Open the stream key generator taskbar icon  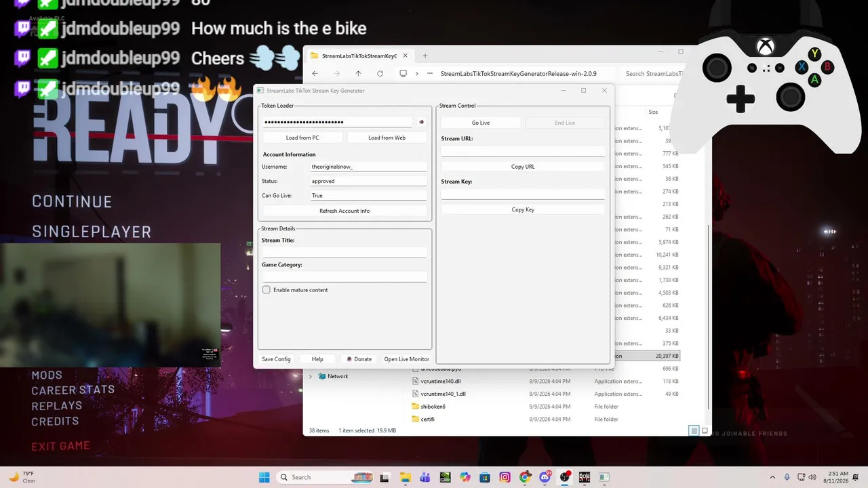click(604, 477)
